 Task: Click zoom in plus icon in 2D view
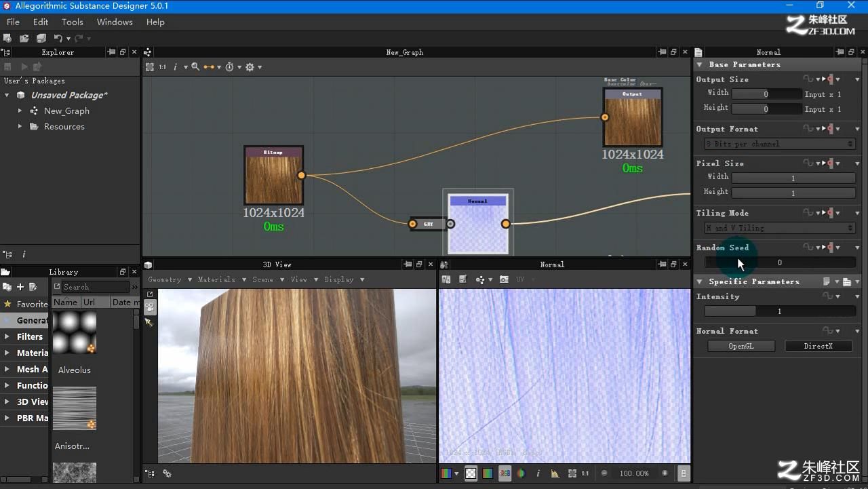pyautogui.click(x=665, y=473)
